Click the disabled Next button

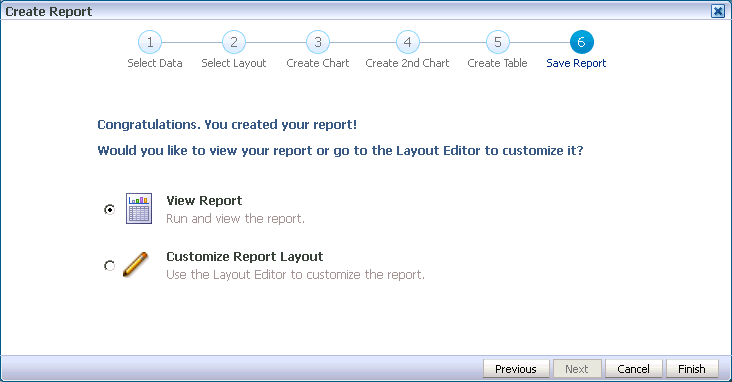point(577,369)
